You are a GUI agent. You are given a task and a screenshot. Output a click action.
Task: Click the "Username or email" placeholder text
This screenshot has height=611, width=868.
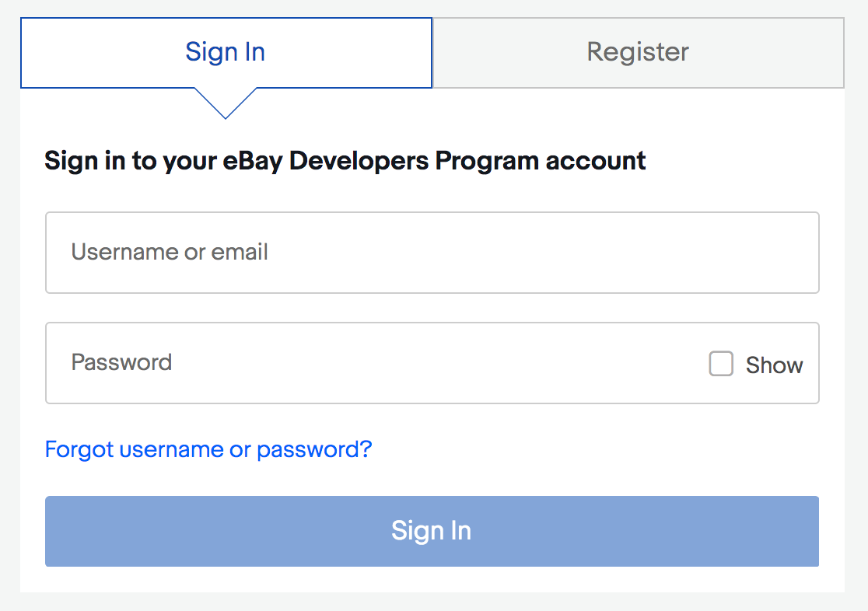pyautogui.click(x=170, y=252)
